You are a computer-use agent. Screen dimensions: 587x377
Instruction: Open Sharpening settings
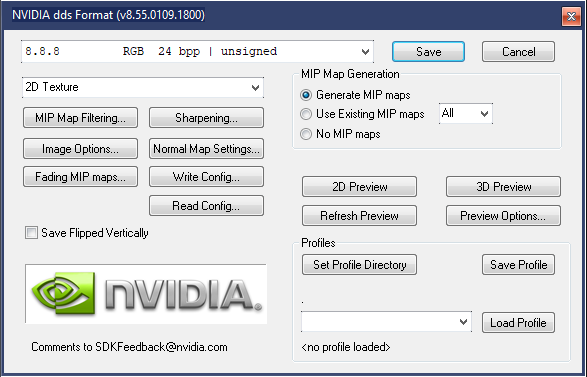(x=206, y=118)
